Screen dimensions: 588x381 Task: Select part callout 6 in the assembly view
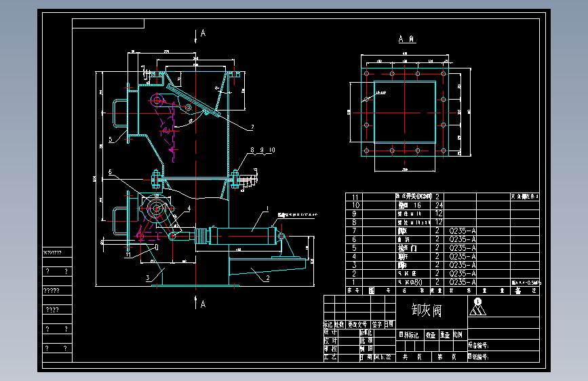coord(110,172)
